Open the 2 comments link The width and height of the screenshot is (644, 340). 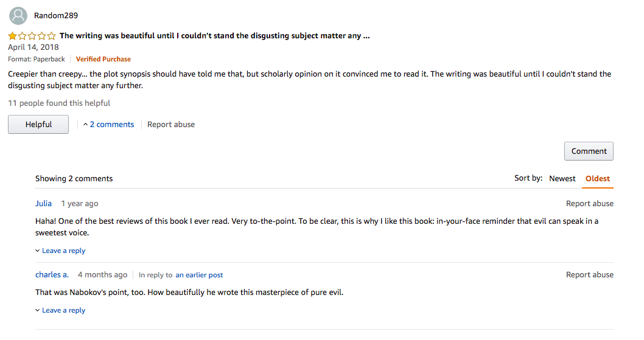click(112, 125)
